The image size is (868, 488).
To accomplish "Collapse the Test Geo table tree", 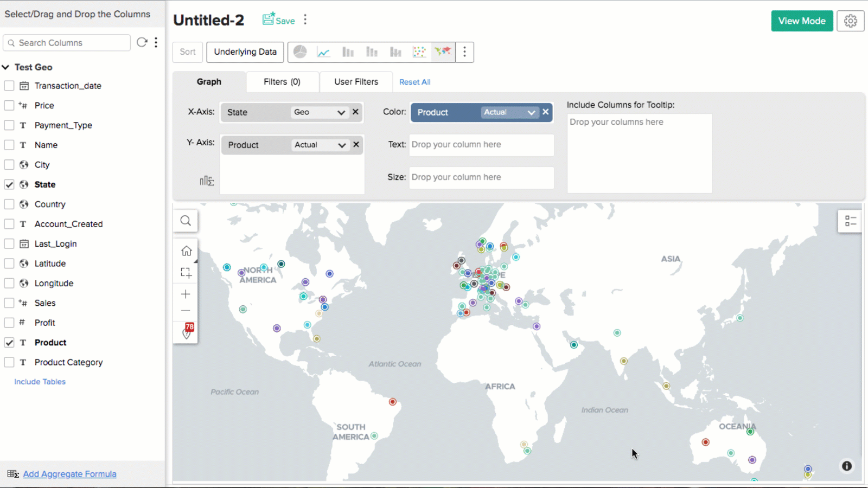I will click(x=6, y=67).
